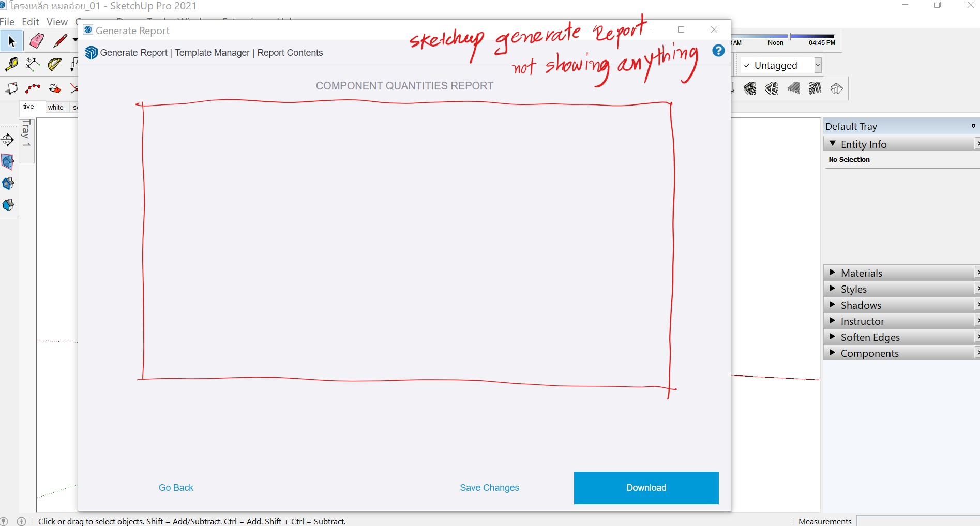
Task: Switch to the 'white' scene tab
Action: click(56, 108)
